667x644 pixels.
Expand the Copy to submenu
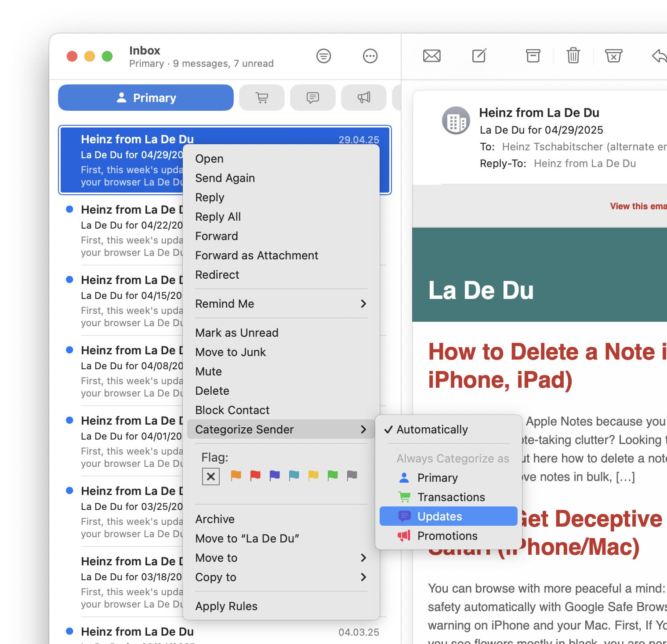coord(281,577)
